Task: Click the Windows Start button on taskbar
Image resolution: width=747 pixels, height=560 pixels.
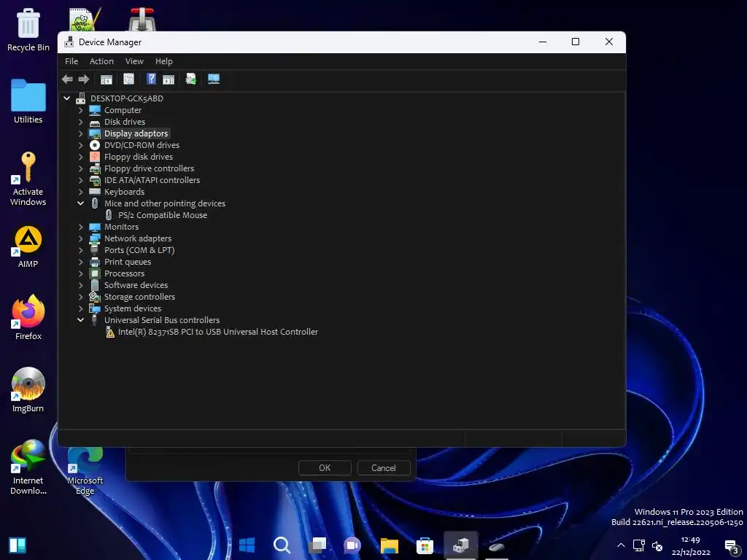Action: tap(247, 545)
